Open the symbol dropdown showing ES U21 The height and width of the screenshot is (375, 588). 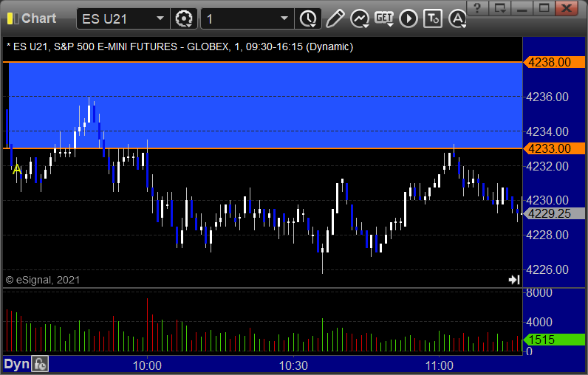pos(123,18)
